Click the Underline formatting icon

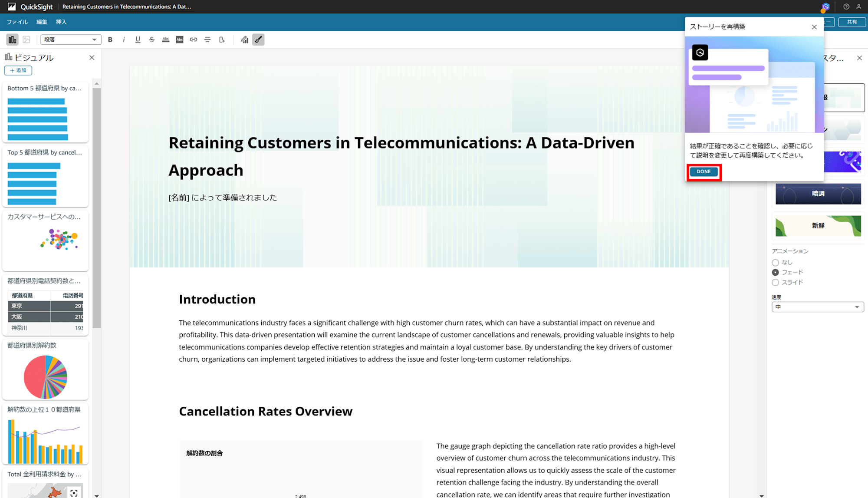tap(137, 40)
